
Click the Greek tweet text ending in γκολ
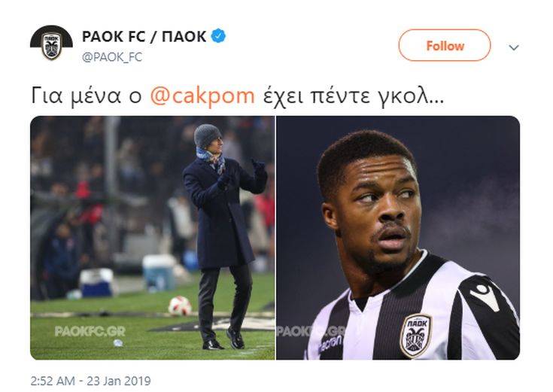pos(237,96)
